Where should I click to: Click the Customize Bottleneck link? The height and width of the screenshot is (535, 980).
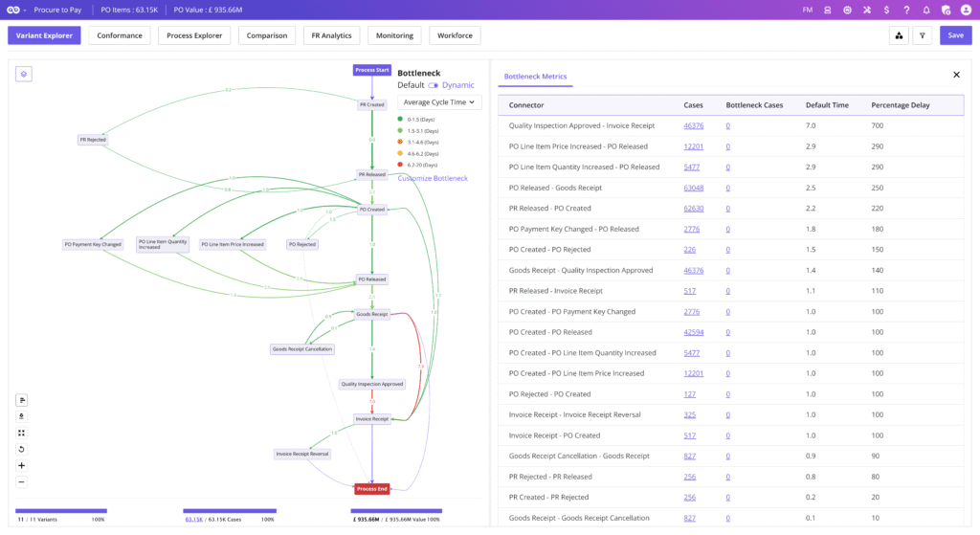point(433,178)
